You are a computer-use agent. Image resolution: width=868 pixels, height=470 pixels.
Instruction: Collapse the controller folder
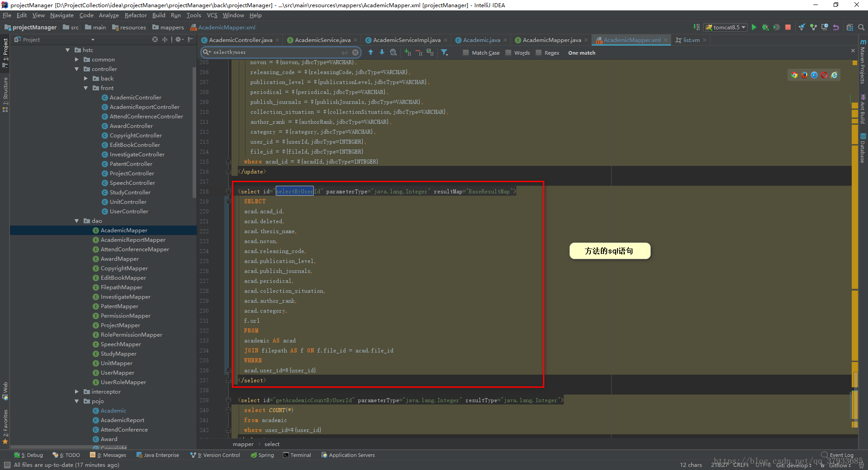click(76, 69)
